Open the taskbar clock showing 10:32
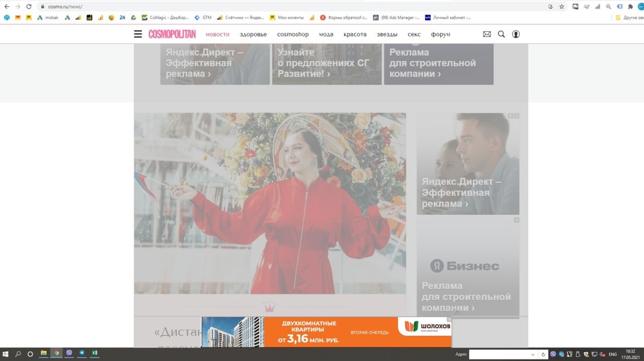 [x=630, y=354]
